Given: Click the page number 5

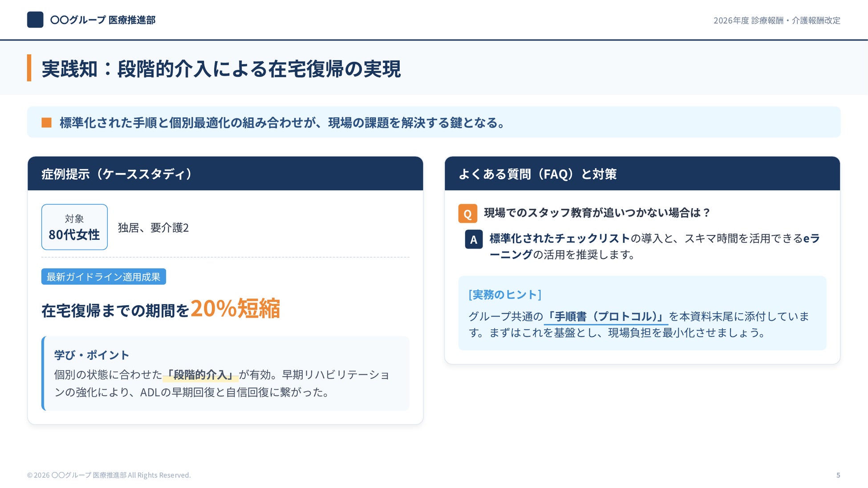Looking at the screenshot, I should coord(838,475).
